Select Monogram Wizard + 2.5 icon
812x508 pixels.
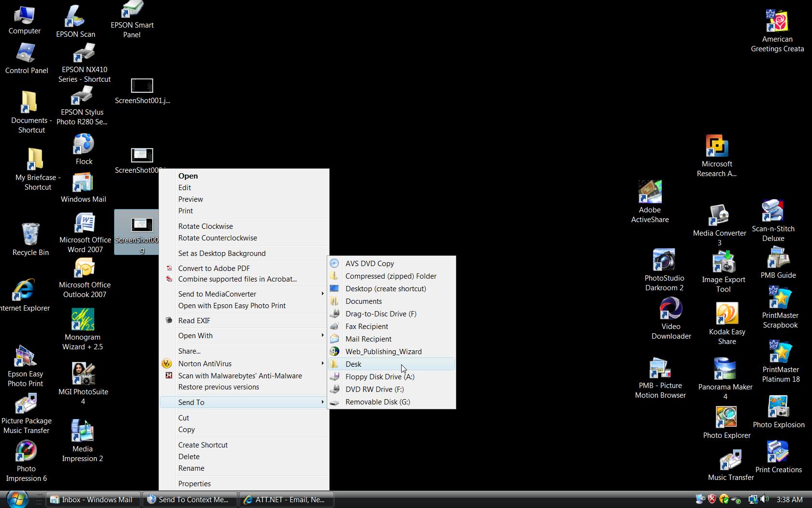click(83, 329)
